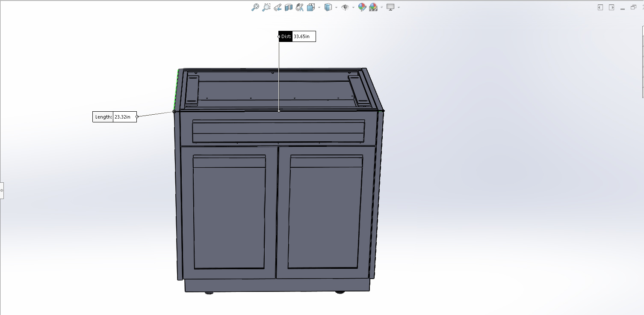
Task: Expand the View Orientation dropdown arrow
Action: tap(319, 7)
